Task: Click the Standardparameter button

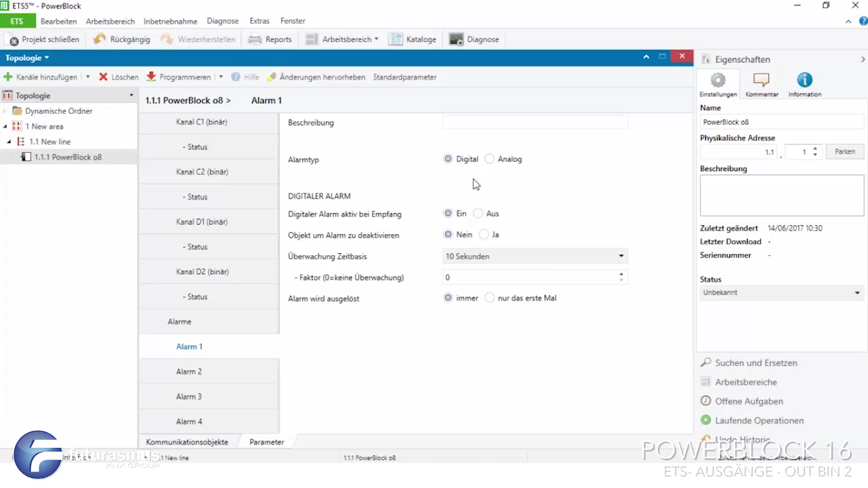Action: 405,77
